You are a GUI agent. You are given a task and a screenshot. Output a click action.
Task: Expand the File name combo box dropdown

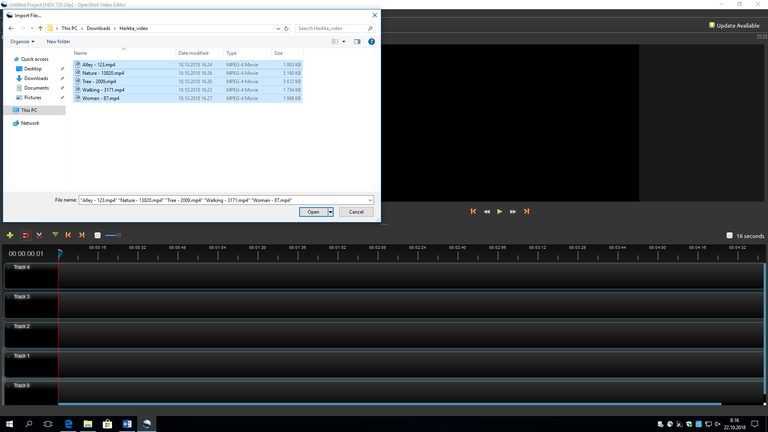370,200
